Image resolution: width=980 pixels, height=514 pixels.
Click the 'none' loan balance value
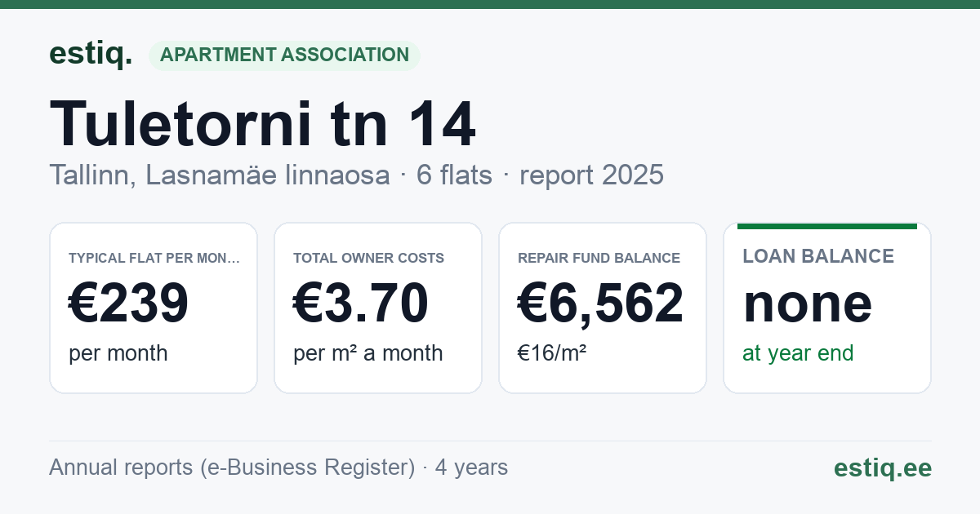[x=808, y=303]
